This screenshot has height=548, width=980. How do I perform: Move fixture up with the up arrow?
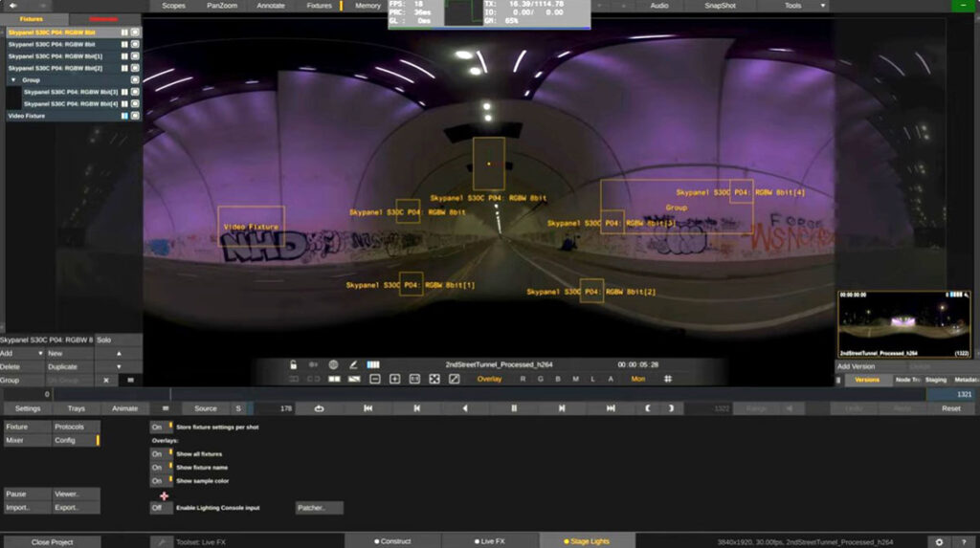tap(119, 354)
